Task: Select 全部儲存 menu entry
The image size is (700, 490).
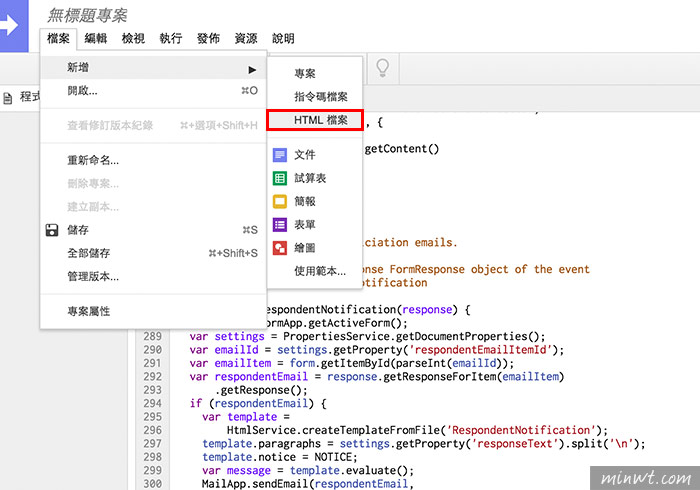Action: coord(153,253)
